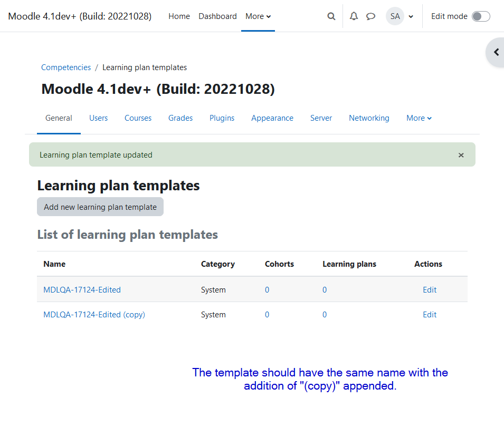The width and height of the screenshot is (504, 427).
Task: Click System category of the (copy) row
Action: 213,315
